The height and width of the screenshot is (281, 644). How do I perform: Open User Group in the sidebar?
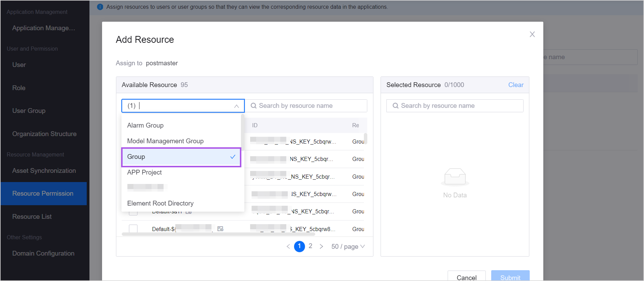[x=29, y=110]
